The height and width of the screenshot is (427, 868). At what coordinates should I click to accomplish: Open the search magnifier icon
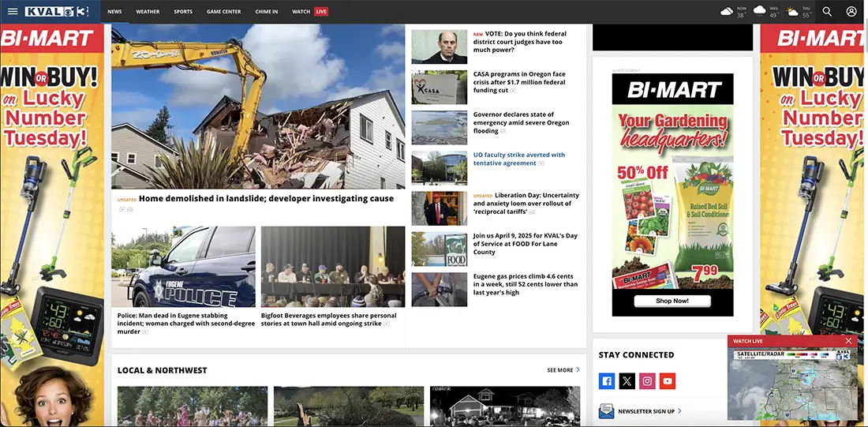tap(827, 12)
